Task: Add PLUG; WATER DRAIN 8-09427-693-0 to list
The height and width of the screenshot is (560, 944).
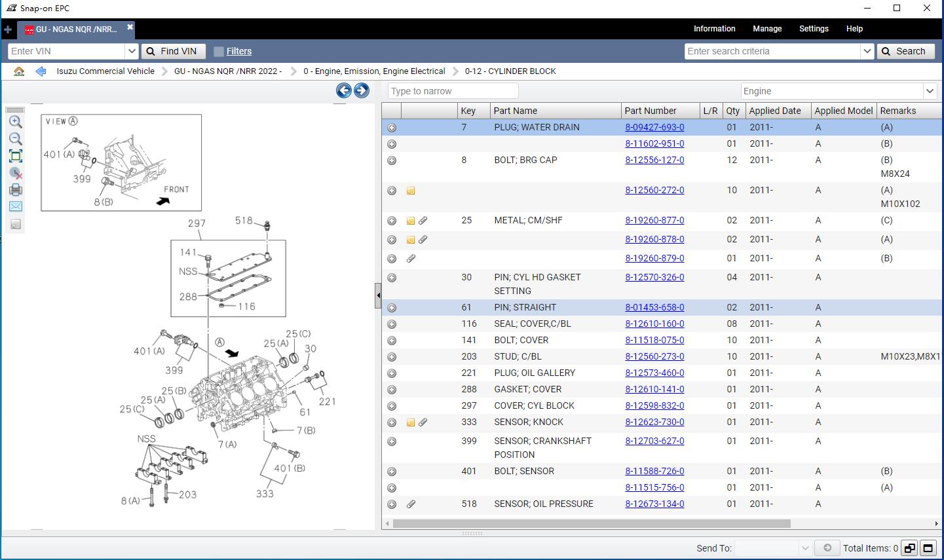Action: click(x=392, y=128)
